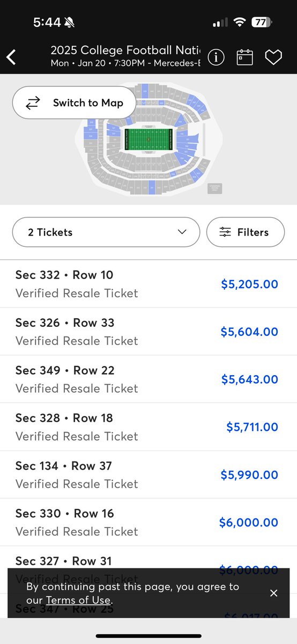
Task: Tap the event title header text
Action: (x=125, y=51)
